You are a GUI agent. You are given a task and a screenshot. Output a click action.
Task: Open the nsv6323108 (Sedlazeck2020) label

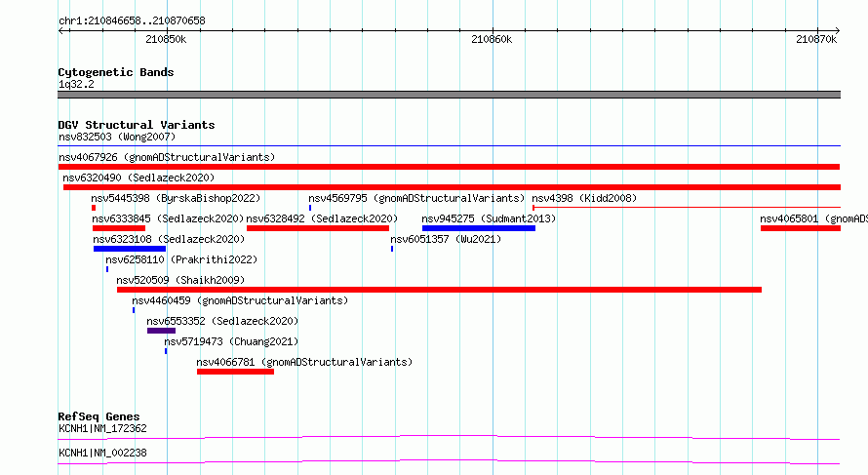tap(169, 239)
